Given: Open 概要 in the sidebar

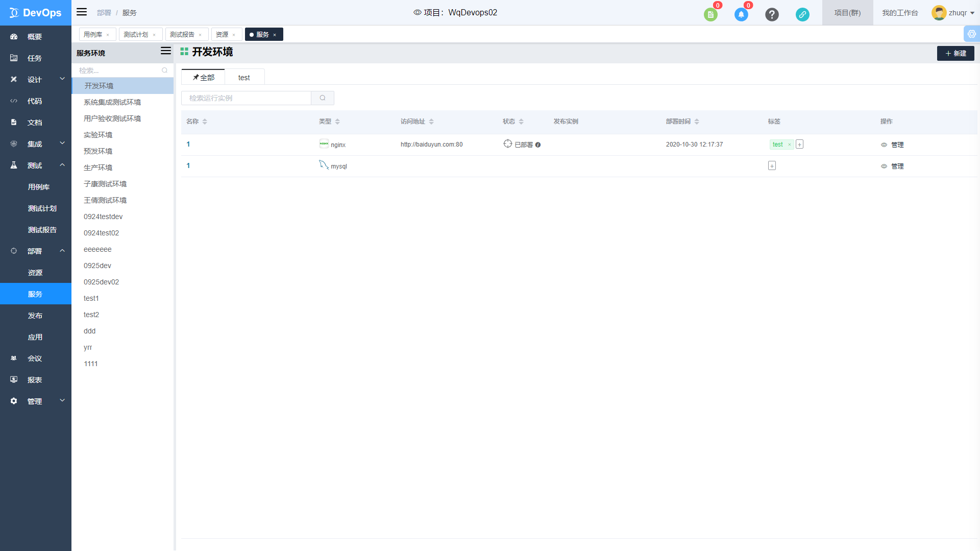Looking at the screenshot, I should 36,37.
